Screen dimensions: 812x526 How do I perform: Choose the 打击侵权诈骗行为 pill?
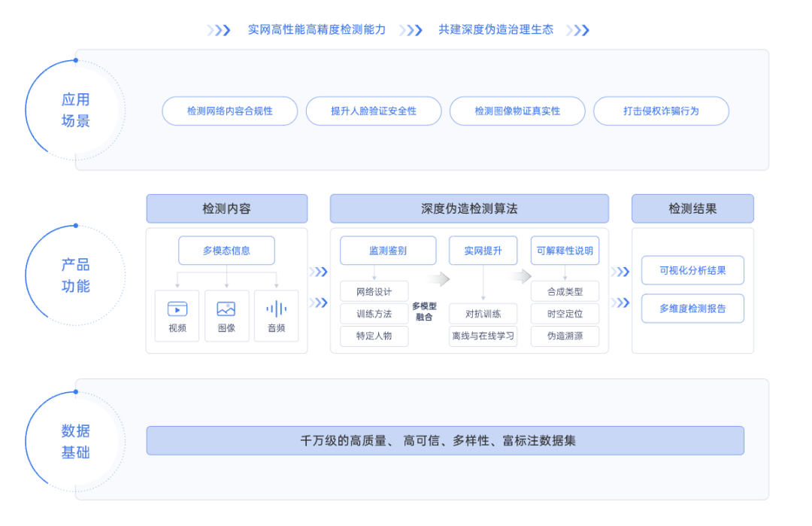click(x=661, y=111)
